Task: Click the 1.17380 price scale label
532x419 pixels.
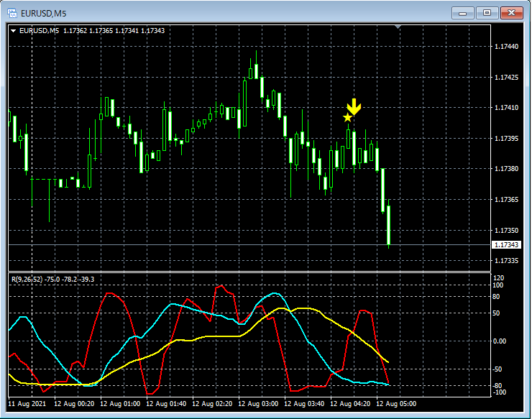Action: 507,169
